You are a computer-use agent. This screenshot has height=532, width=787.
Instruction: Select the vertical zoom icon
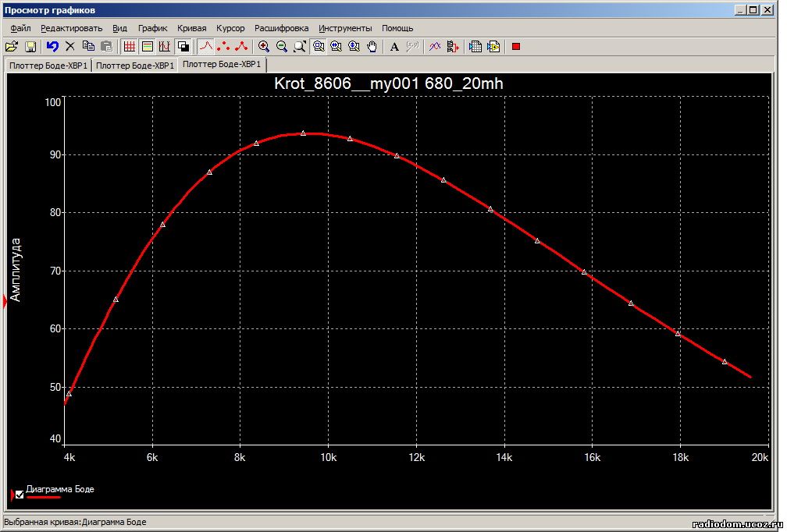click(354, 47)
